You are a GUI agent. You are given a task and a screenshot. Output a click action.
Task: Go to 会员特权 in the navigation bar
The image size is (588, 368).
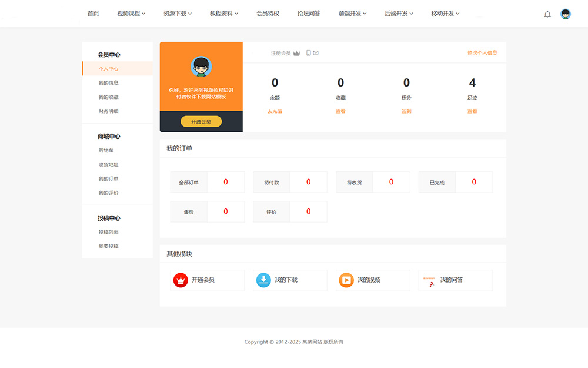[268, 14]
